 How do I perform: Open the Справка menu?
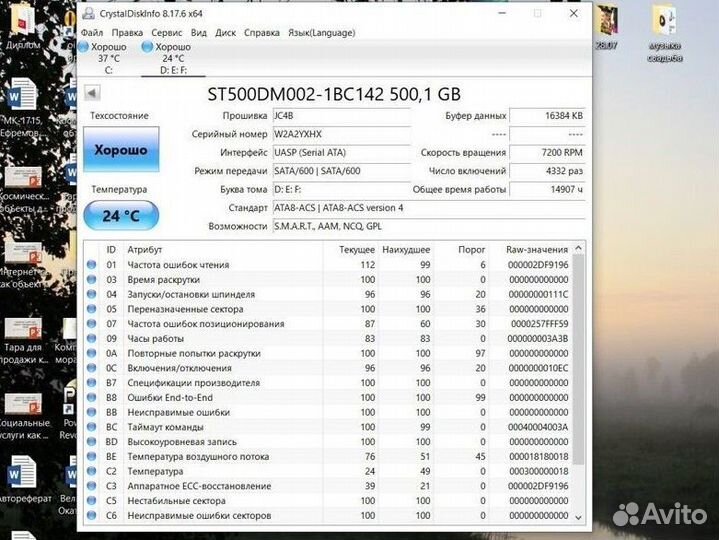(x=262, y=32)
